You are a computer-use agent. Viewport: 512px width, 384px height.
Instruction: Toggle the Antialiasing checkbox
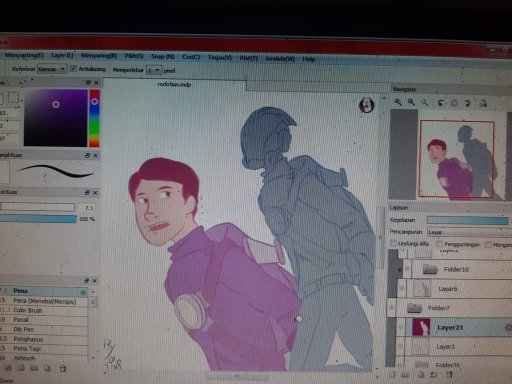[x=74, y=69]
